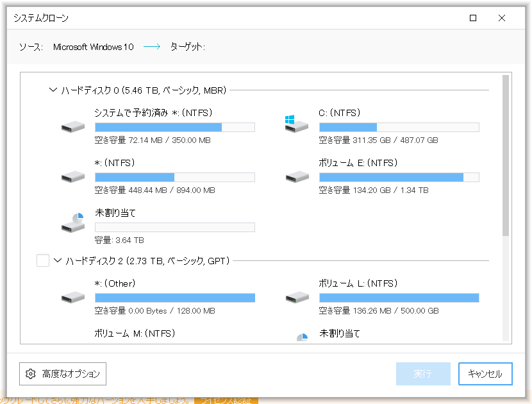Click the ボリューム L: drive icon
This screenshot has width=532, height=404.
click(x=295, y=296)
